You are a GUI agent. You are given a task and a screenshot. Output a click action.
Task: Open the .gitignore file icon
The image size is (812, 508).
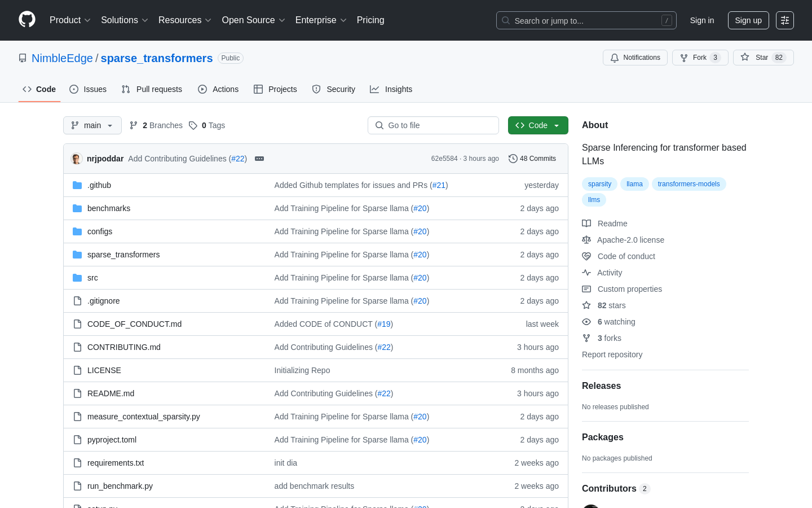pyautogui.click(x=77, y=301)
